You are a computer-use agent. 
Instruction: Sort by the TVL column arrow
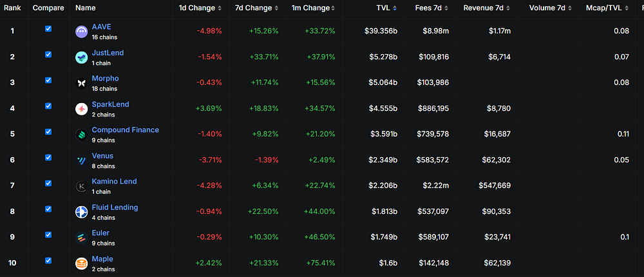(x=395, y=8)
